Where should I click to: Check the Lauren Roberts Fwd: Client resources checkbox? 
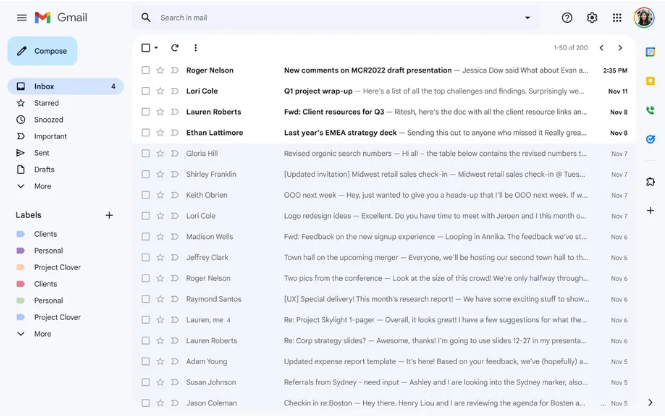[x=145, y=112]
